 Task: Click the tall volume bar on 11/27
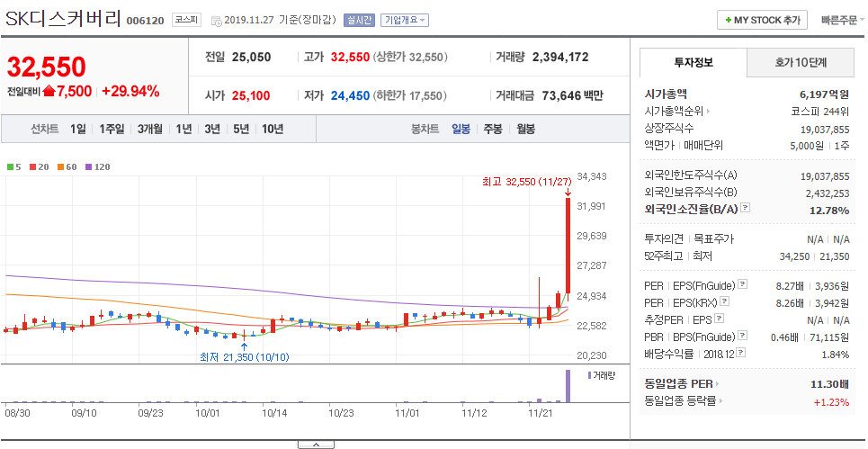click(568, 385)
